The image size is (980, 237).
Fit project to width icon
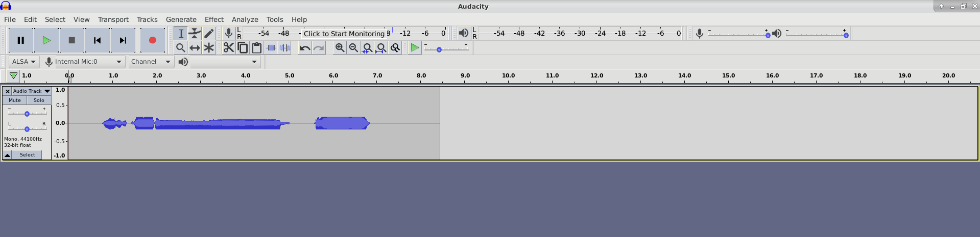(381, 48)
